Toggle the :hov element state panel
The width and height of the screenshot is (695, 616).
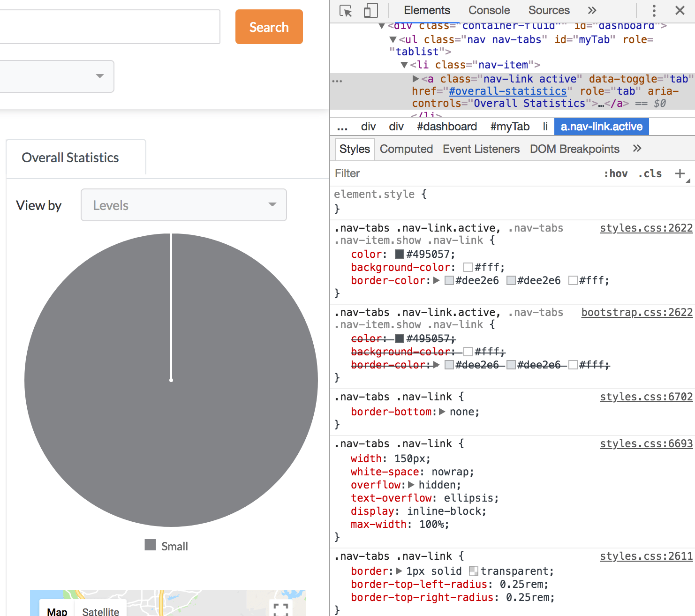coord(616,173)
